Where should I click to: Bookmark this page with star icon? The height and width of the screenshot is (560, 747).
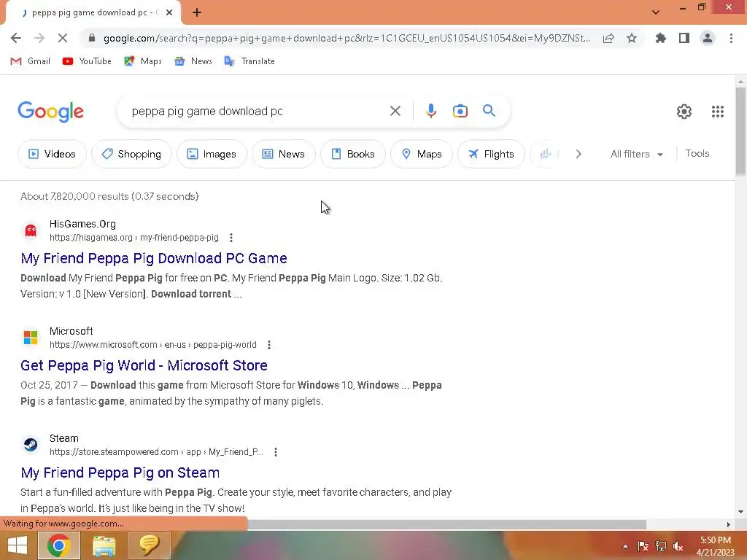(x=632, y=38)
